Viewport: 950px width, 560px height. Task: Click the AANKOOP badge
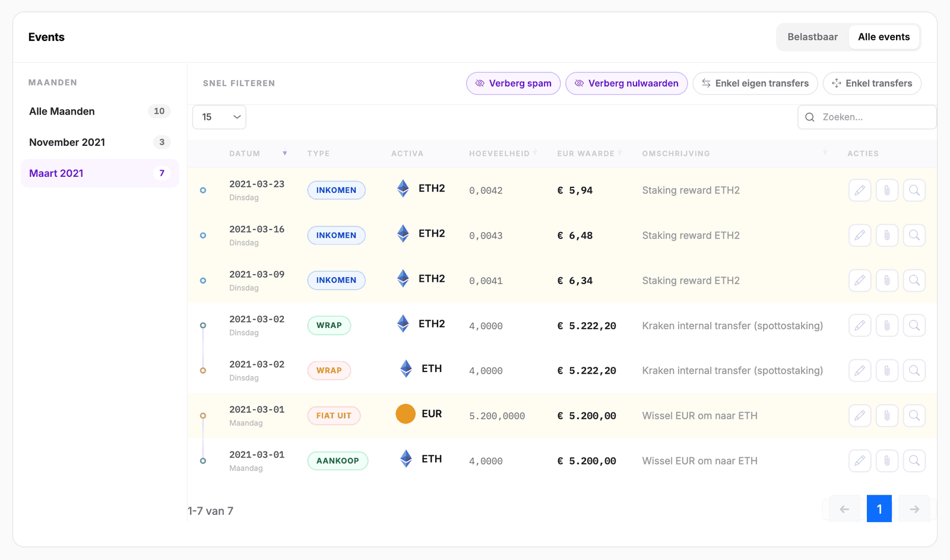(x=337, y=461)
